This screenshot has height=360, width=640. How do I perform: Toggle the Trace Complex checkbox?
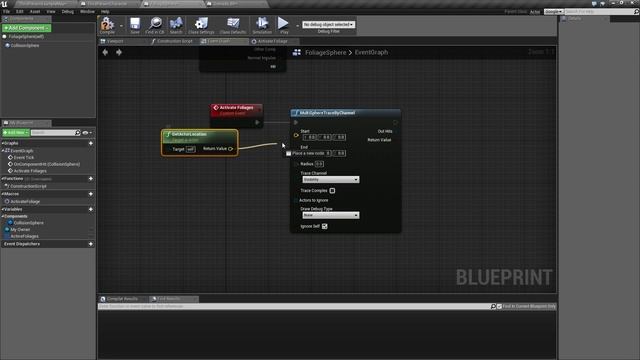[x=332, y=191]
